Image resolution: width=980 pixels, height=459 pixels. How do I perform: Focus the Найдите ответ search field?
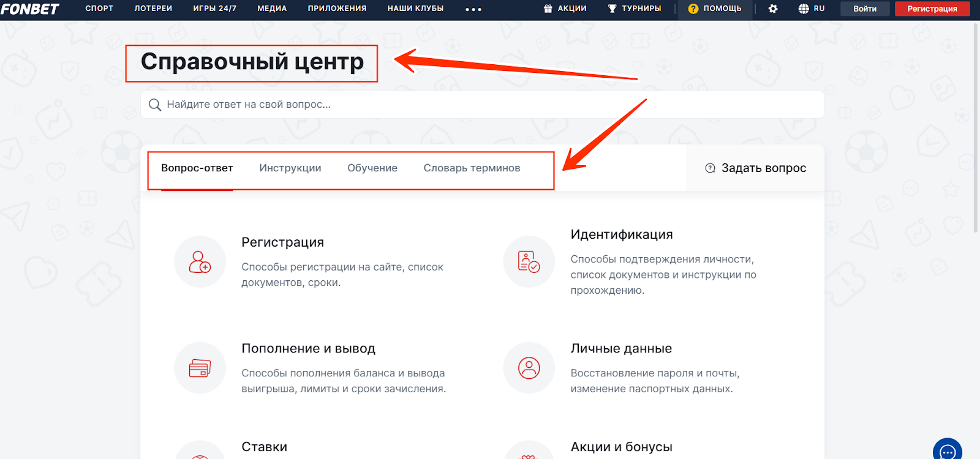point(482,105)
